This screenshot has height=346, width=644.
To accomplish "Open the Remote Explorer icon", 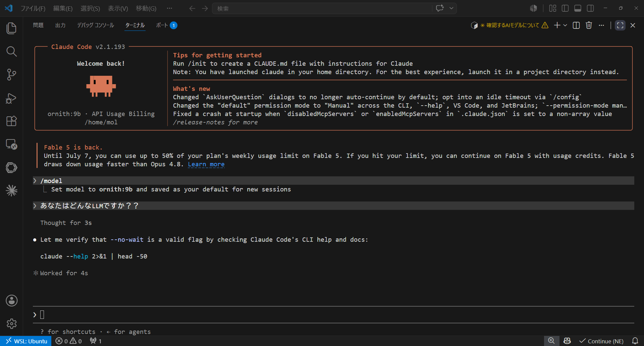I will pos(11,144).
